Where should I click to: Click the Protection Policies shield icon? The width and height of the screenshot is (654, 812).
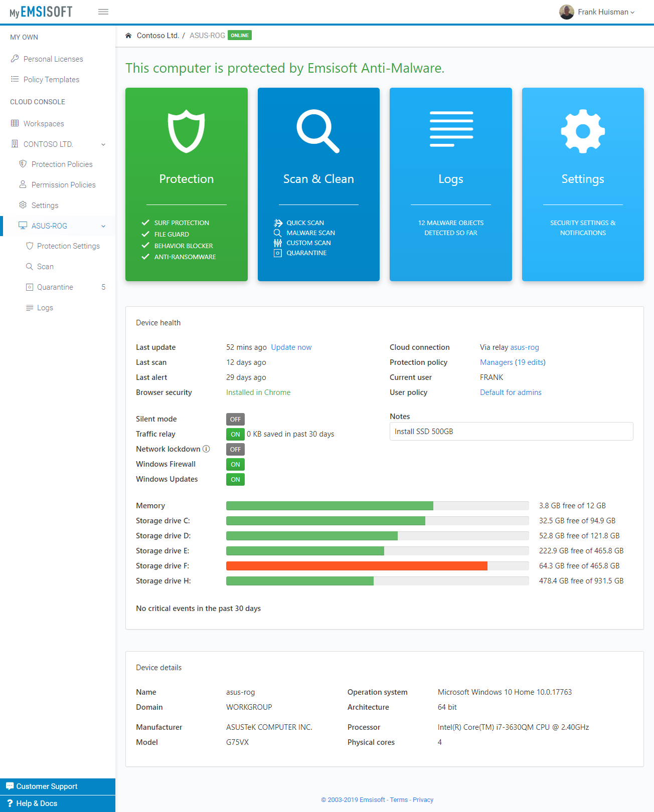point(23,164)
